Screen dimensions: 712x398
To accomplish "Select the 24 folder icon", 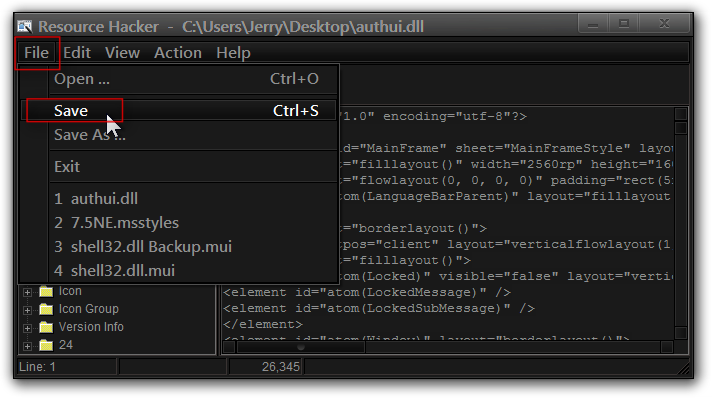I will [46, 345].
